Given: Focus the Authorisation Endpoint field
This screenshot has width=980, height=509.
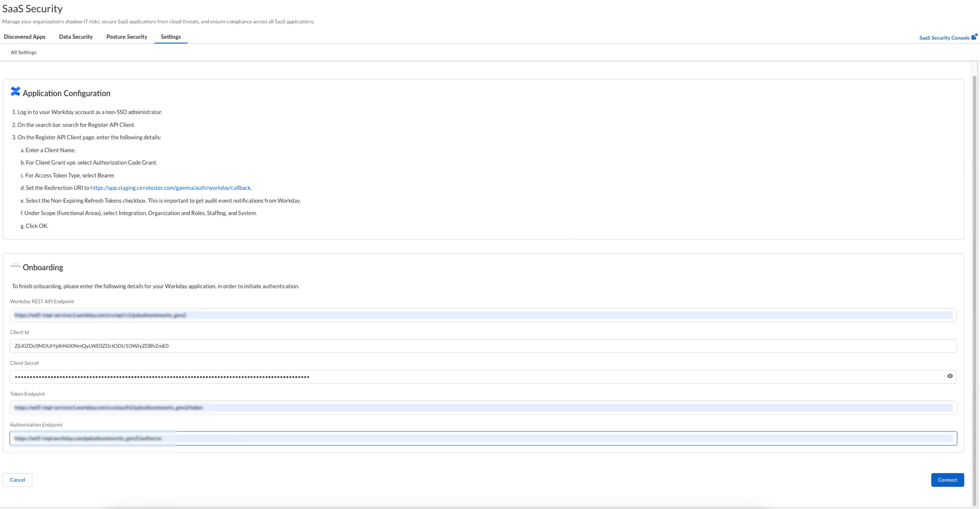Looking at the screenshot, I should [x=483, y=438].
